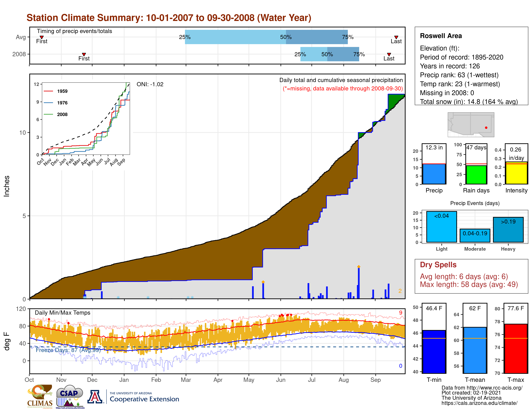Click the https://cals.arizona.edu/climate/ link
This screenshot has width=532, height=411.
pyautogui.click(x=479, y=403)
